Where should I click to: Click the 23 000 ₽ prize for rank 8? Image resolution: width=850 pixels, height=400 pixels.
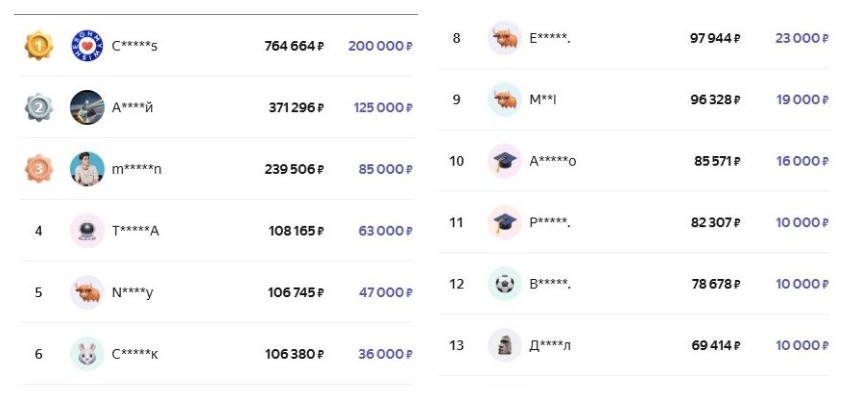point(802,38)
